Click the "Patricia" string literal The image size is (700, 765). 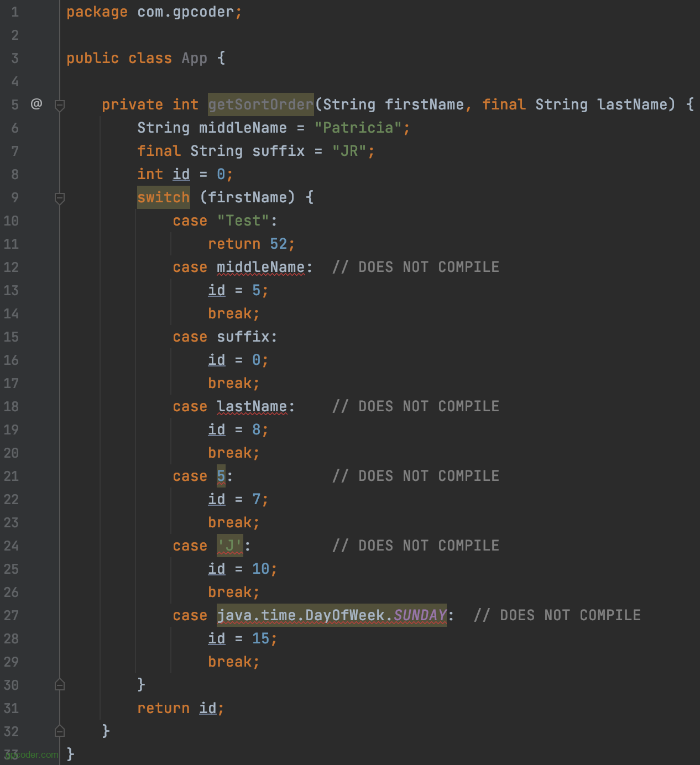pyautogui.click(x=358, y=128)
